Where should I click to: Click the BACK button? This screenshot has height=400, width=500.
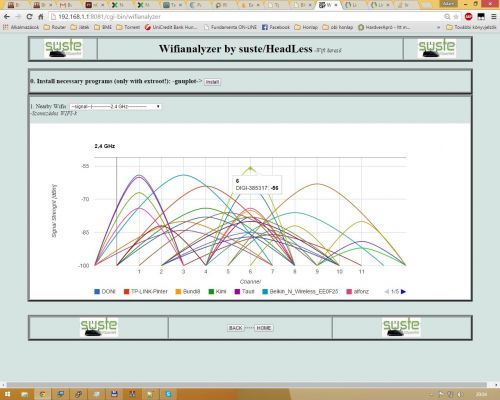(235, 328)
